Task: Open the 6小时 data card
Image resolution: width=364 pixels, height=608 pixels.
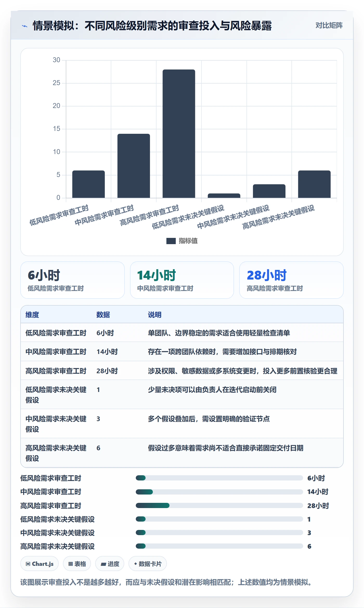Action: pyautogui.click(x=73, y=280)
